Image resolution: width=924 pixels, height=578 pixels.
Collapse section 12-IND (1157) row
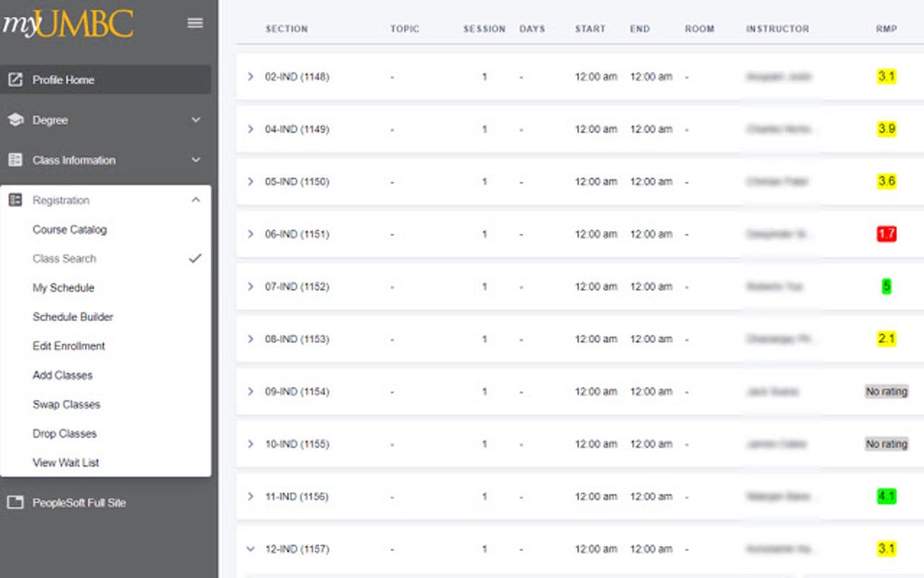click(251, 549)
